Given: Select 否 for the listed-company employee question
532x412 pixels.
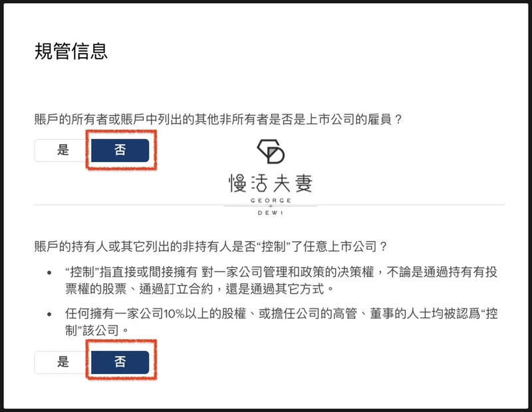Looking at the screenshot, I should (x=120, y=150).
